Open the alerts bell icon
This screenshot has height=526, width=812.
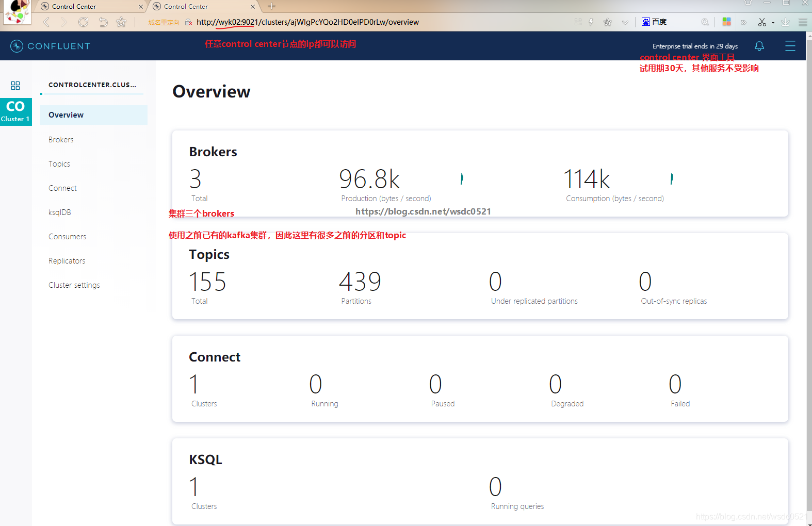pos(759,46)
